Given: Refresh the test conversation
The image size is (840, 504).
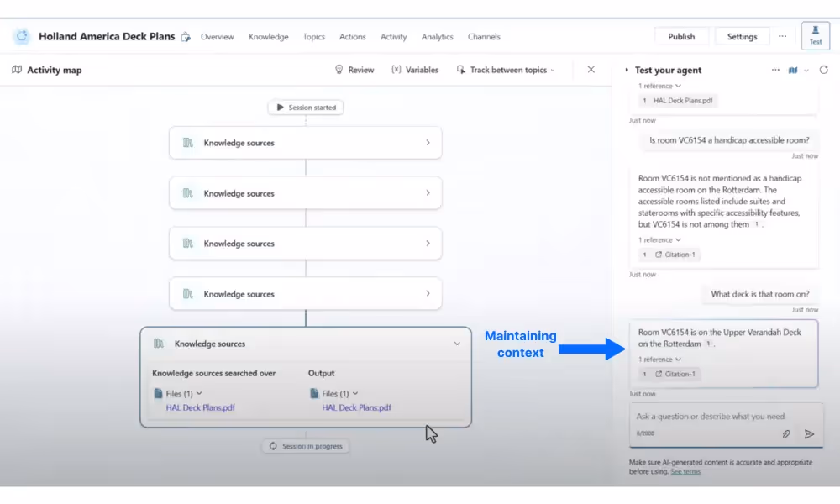Looking at the screenshot, I should pos(824,70).
